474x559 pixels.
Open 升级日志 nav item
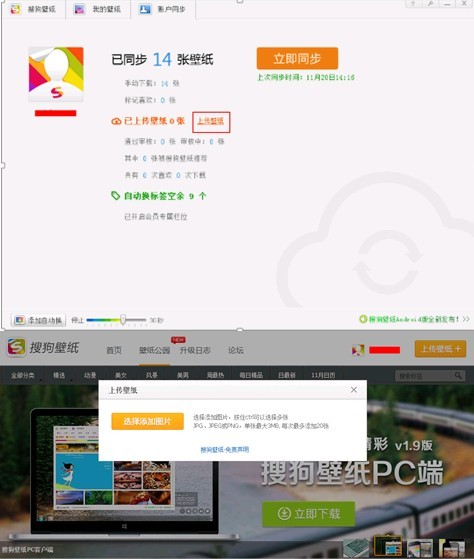tap(195, 350)
